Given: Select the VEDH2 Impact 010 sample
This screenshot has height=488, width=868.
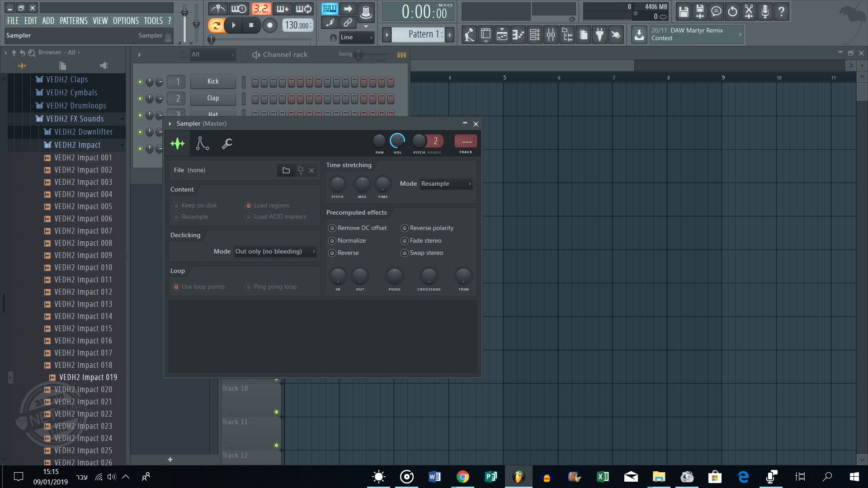Looking at the screenshot, I should tap(83, 267).
